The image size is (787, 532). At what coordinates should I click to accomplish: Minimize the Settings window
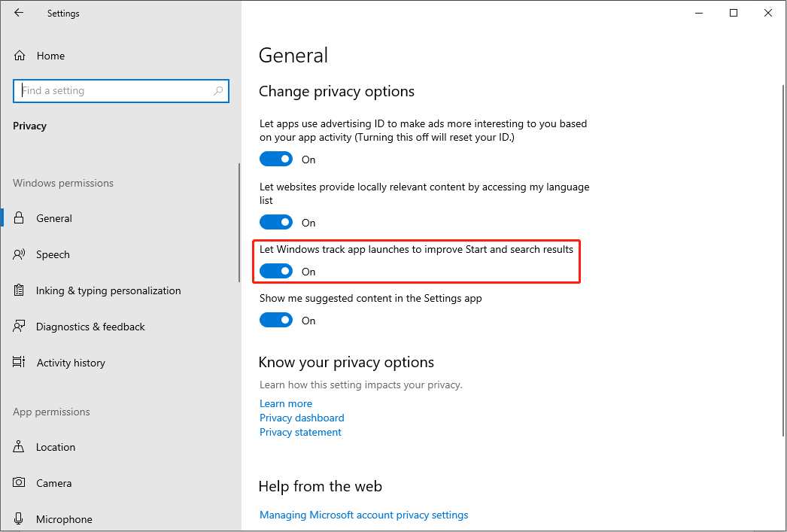[x=699, y=13]
